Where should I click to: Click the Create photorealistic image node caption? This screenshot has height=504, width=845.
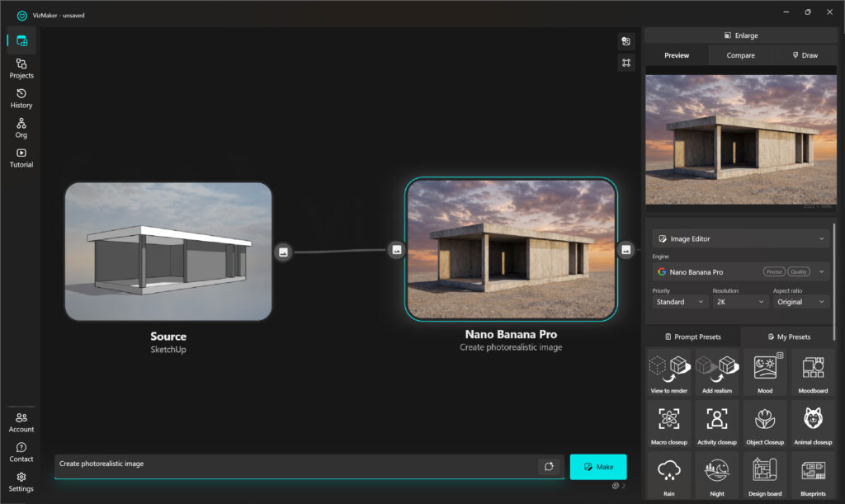click(x=511, y=347)
